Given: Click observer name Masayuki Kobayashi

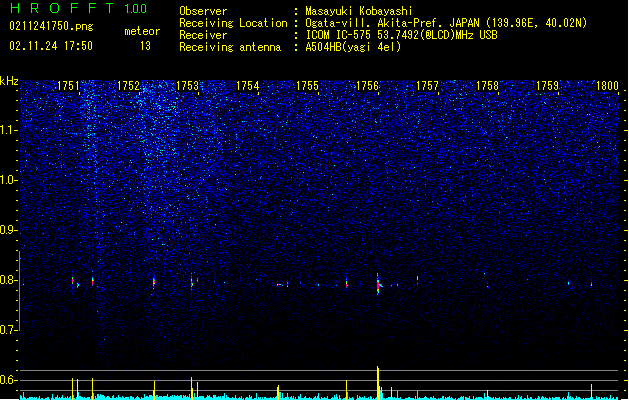Looking at the screenshot, I should [359, 11].
